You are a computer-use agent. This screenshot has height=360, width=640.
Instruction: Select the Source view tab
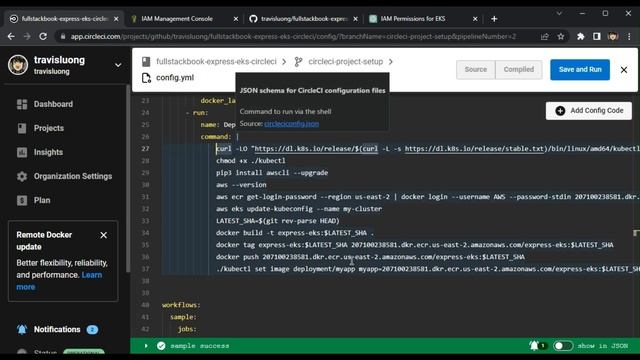pos(476,69)
